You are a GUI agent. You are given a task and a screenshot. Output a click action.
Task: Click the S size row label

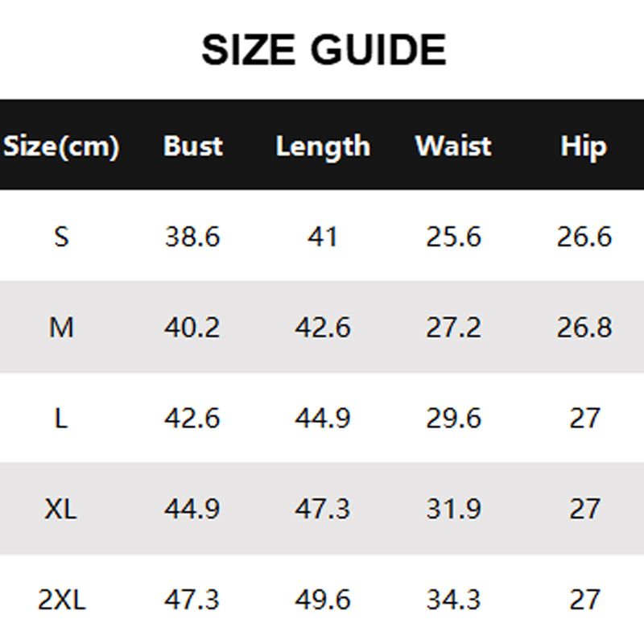[61, 237]
